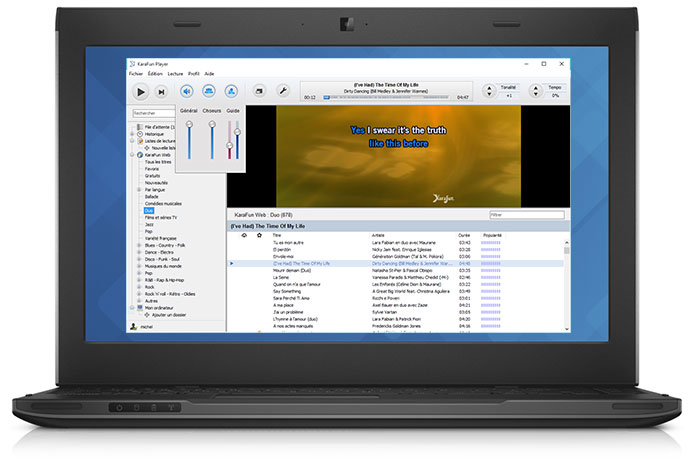Select the Comédies musicales category
The height and width of the screenshot is (474, 693).
coord(163,203)
